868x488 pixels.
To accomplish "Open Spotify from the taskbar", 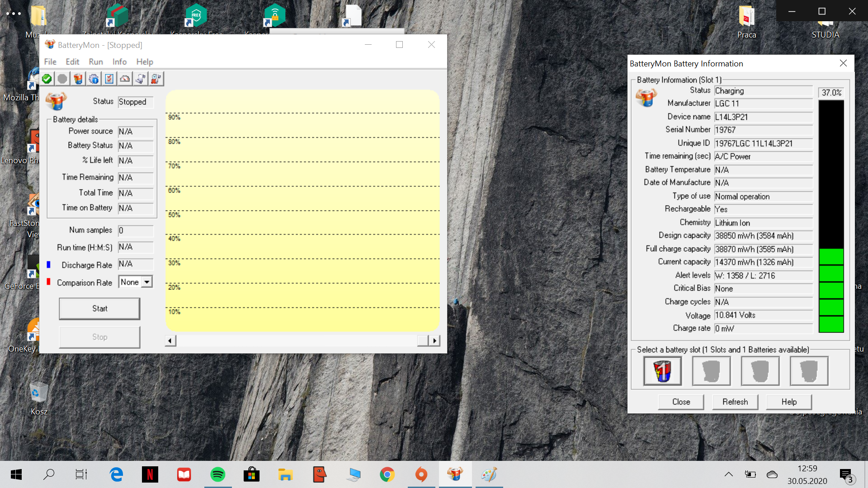I will pyautogui.click(x=218, y=474).
